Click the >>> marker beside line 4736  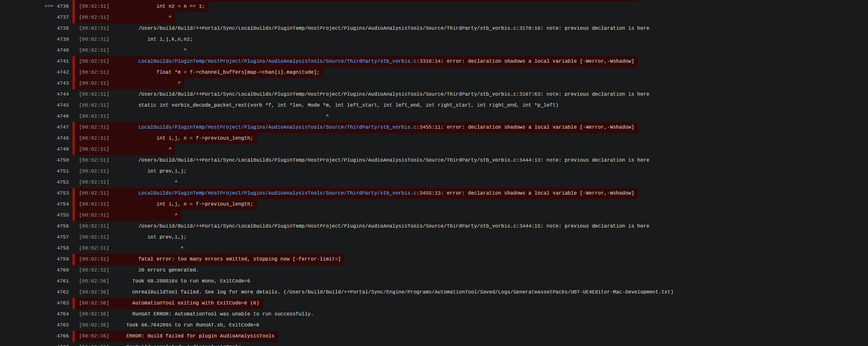pyautogui.click(x=49, y=6)
